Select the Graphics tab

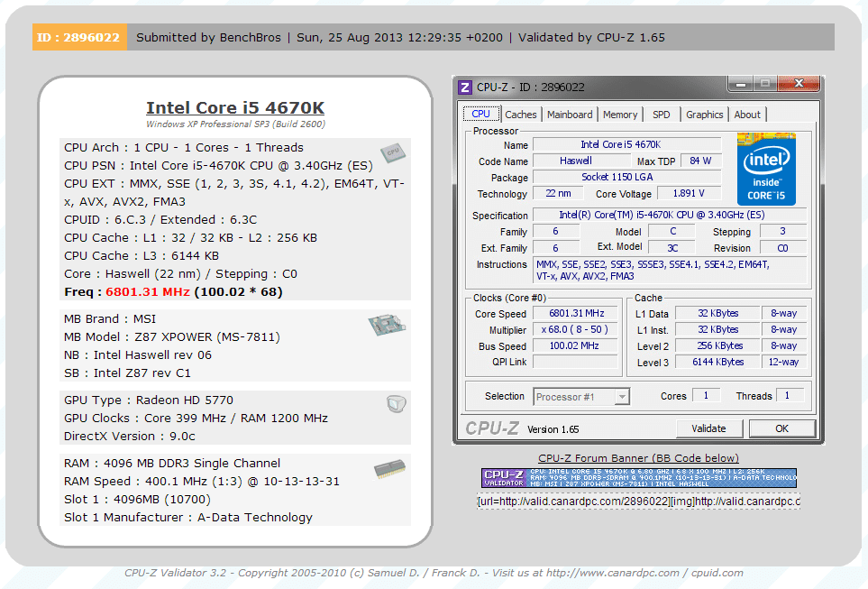coord(705,115)
